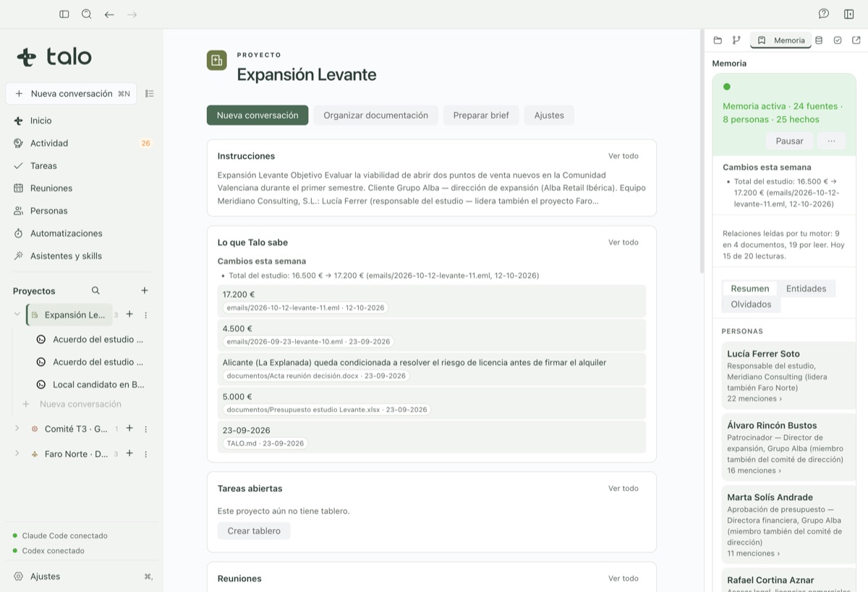Open more options for Comité T3 project
This screenshot has width=868, height=592.
pyautogui.click(x=145, y=429)
